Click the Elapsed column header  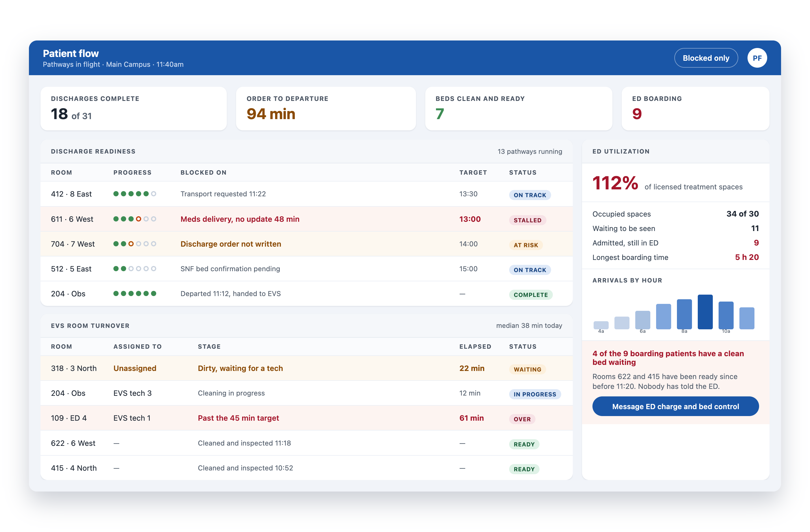475,346
